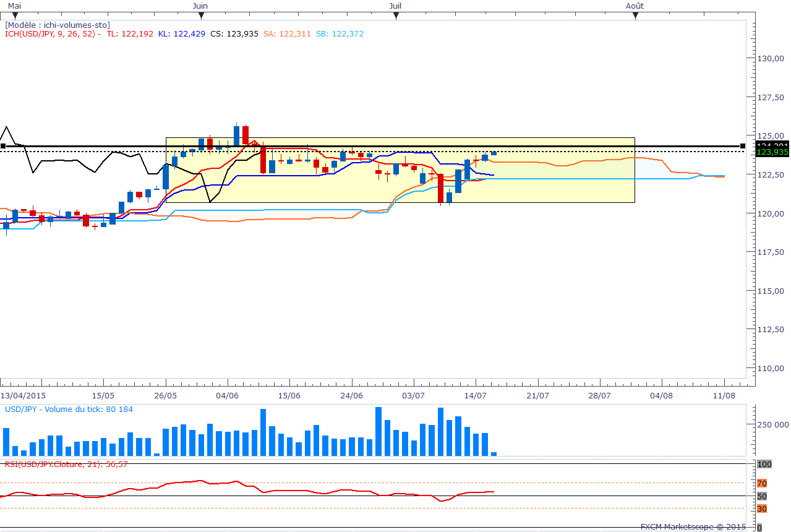Grab the right handle of the horizontal line
The height and width of the screenshot is (532, 791).
743,147
